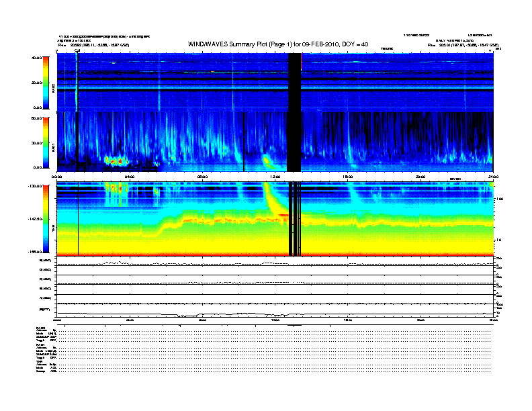
Task: Click the Cal marker above RAD2 panel
Action: pyautogui.click(x=77, y=50)
